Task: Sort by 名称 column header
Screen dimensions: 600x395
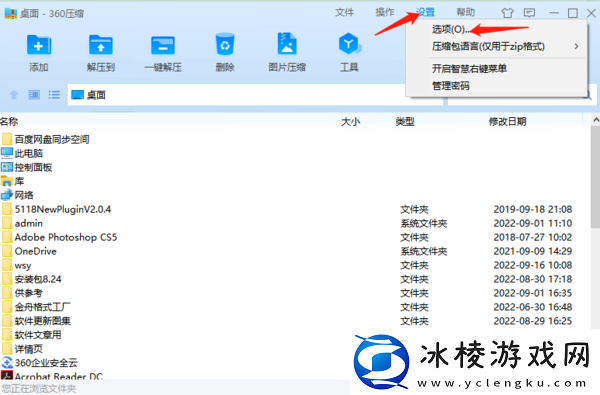Action: [9, 122]
